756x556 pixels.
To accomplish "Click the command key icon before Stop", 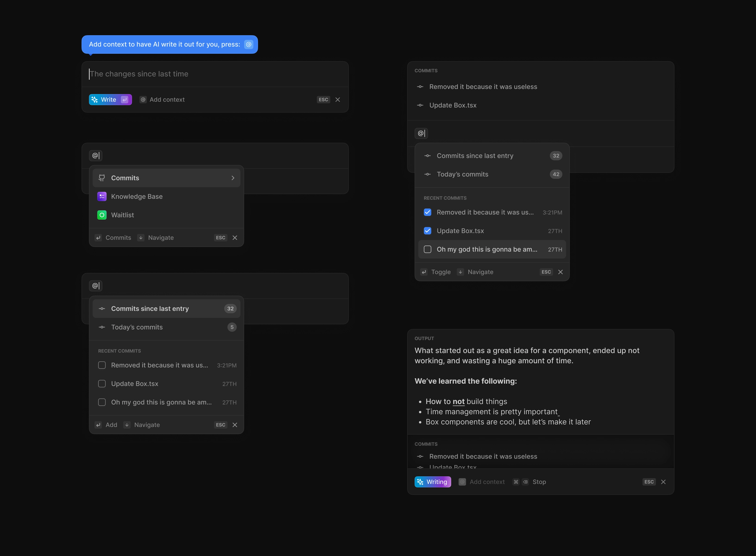I will point(516,482).
